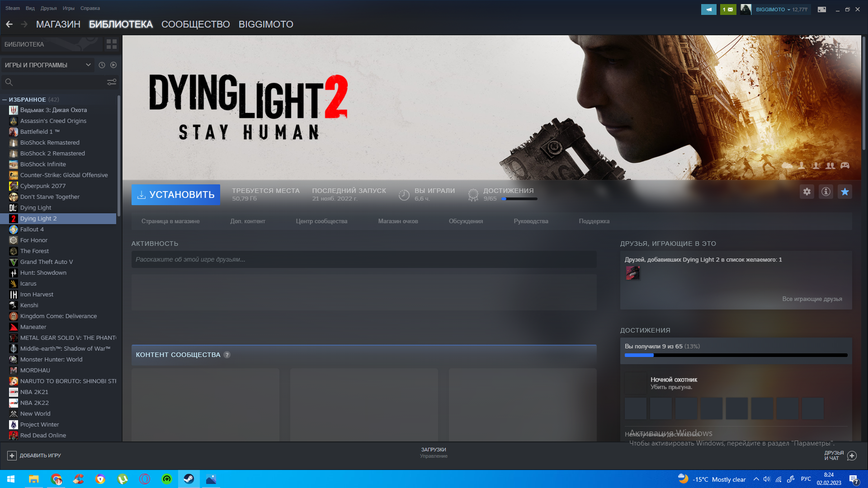Click the gamepad controller support icon
This screenshot has height=488, width=868.
point(845,165)
